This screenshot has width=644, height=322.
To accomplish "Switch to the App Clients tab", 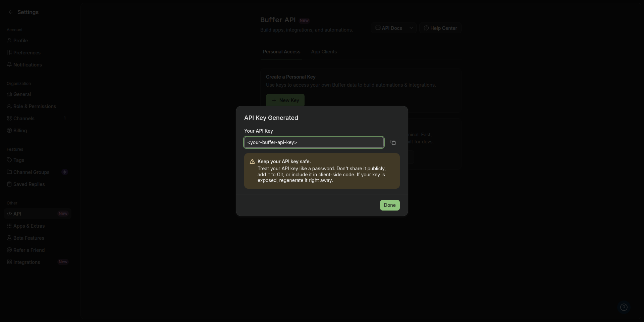I will 324,52.
